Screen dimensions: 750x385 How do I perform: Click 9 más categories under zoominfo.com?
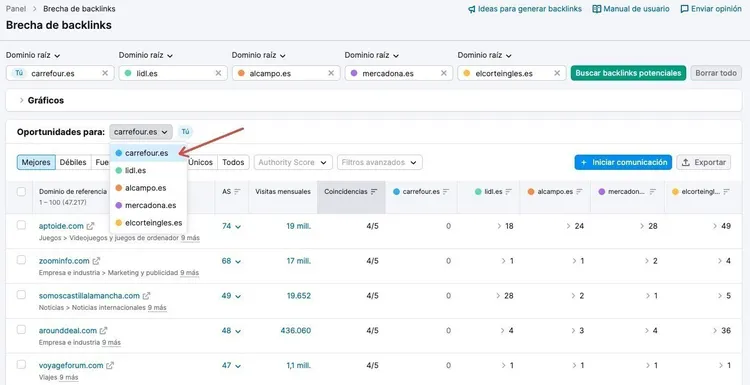click(x=189, y=273)
